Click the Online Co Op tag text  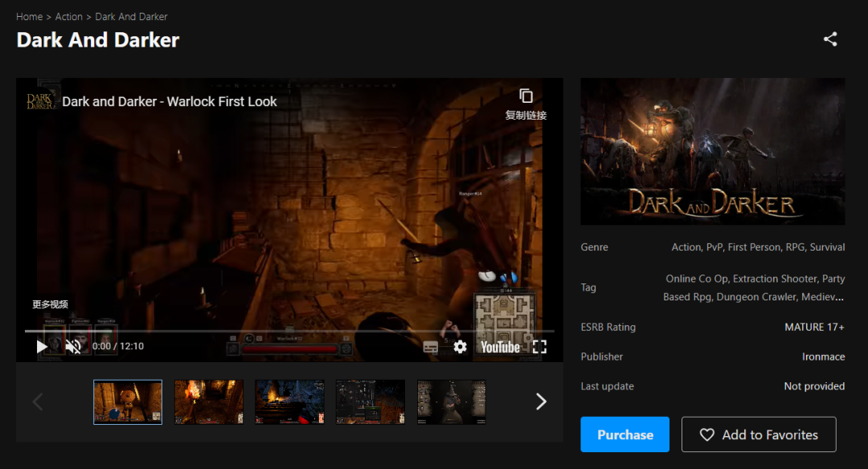[x=697, y=279]
